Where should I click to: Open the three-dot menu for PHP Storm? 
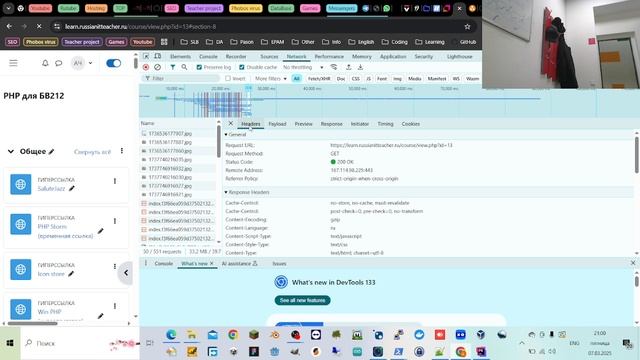click(x=115, y=221)
